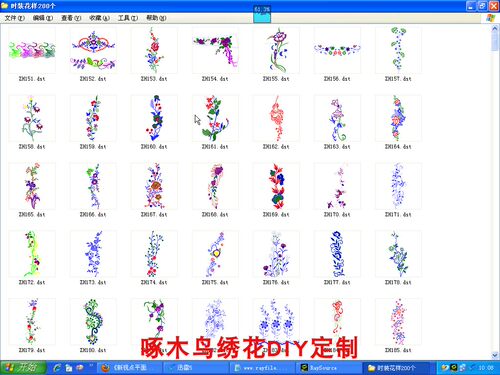This screenshot has height=375, width=500.
Task: Select the ZH154.dst corner flower thumbnail
Action: pyautogui.click(x=215, y=51)
